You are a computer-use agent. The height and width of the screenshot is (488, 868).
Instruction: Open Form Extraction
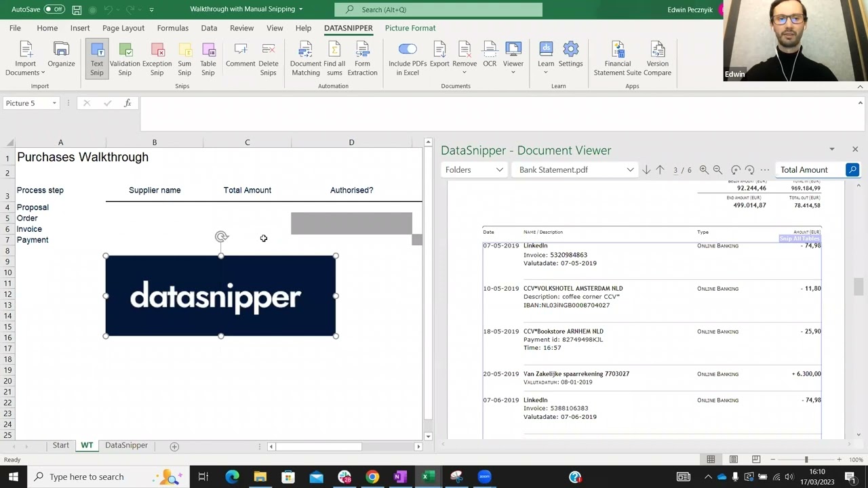click(362, 58)
